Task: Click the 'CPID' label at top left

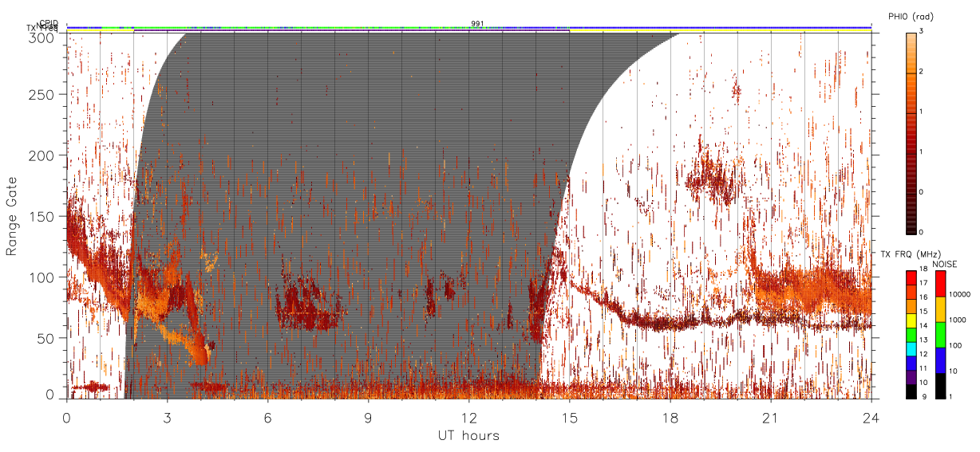Action: (x=49, y=24)
